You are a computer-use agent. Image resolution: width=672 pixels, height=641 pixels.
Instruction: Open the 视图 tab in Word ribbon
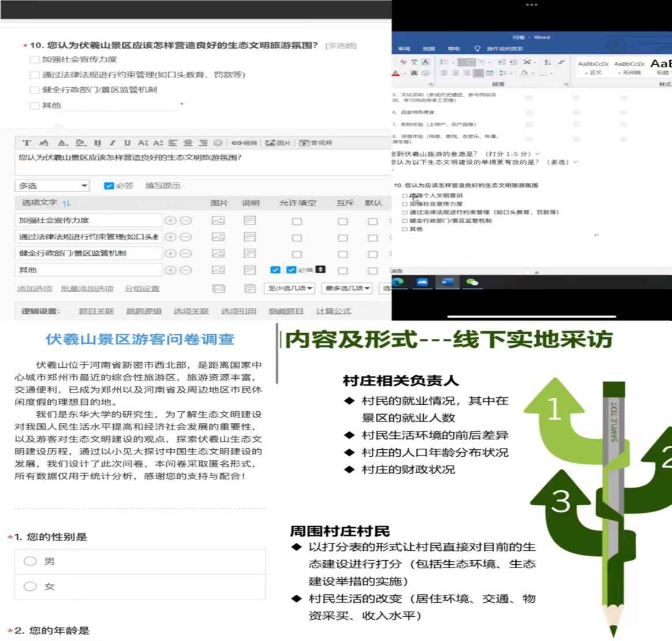[x=428, y=49]
